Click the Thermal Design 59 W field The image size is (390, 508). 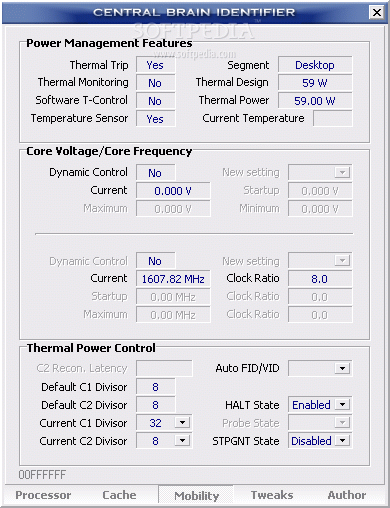(x=315, y=83)
